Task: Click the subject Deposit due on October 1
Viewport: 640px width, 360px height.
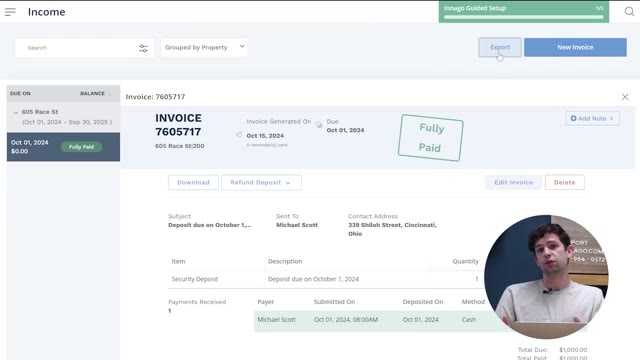Action: 210,225
